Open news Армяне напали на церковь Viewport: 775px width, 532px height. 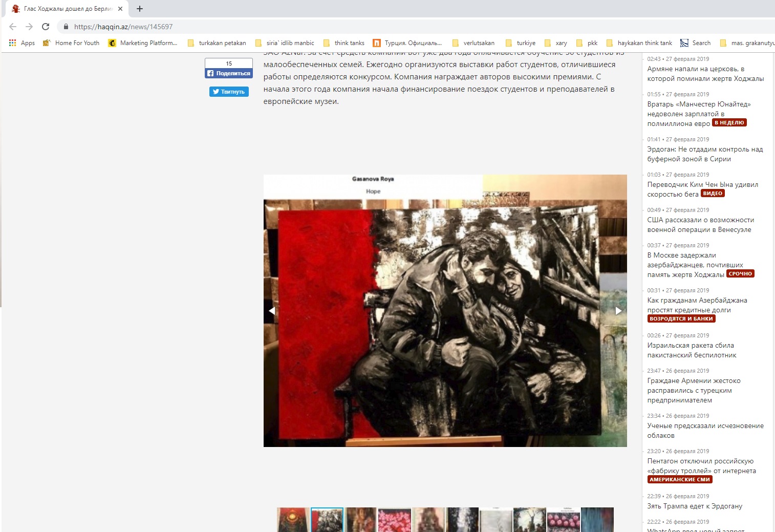coord(705,74)
